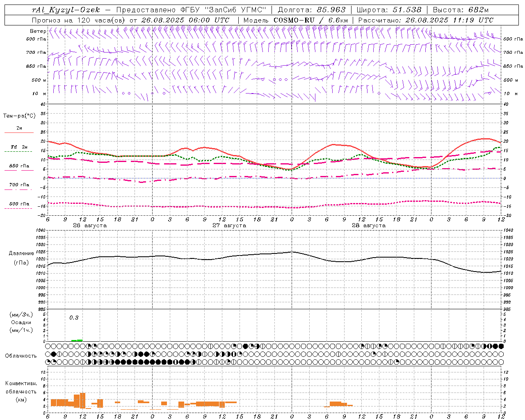Click the Ветер wind panel label
Viewport: 525px width, 420px height.
click(38, 31)
